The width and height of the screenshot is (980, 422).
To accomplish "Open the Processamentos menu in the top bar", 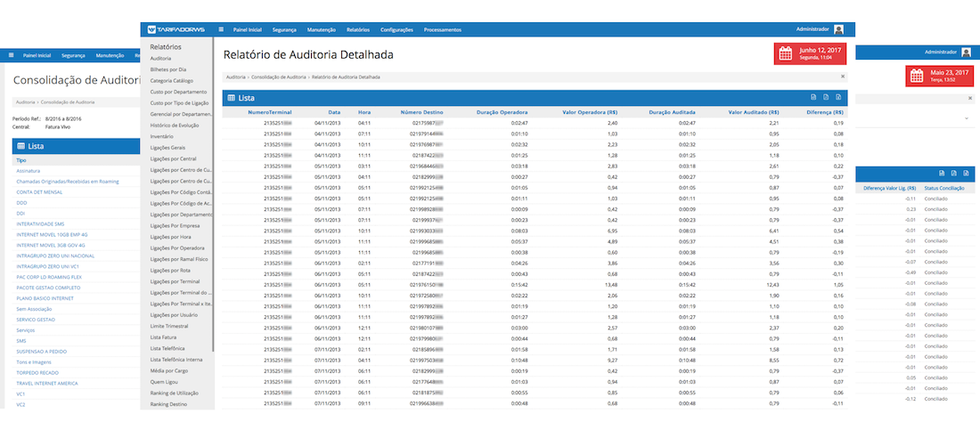I will coord(443,29).
